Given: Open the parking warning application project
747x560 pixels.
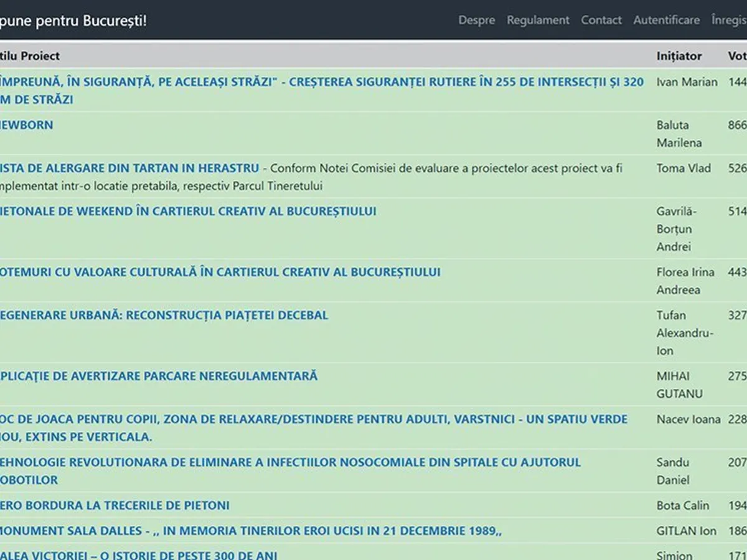Looking at the screenshot, I should [x=159, y=376].
